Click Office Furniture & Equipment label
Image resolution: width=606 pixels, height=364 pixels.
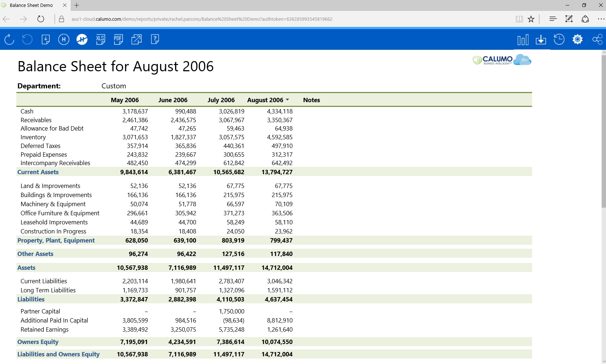(60, 213)
